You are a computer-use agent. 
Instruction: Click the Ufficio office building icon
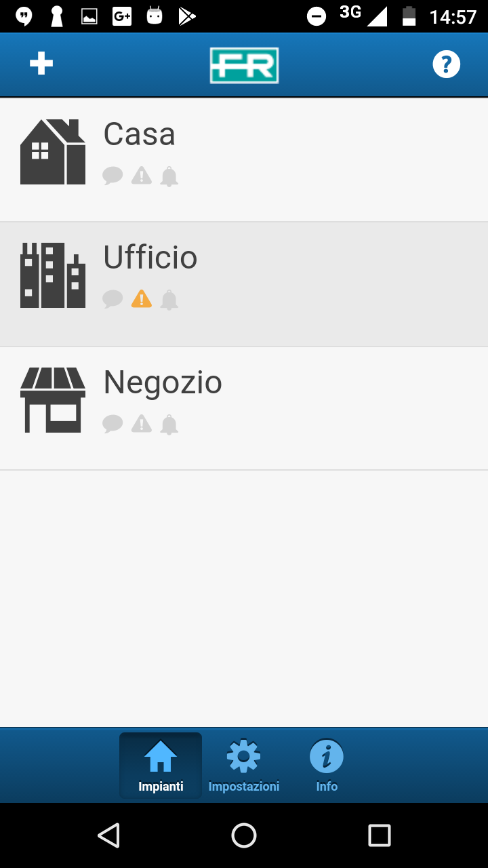[53, 275]
